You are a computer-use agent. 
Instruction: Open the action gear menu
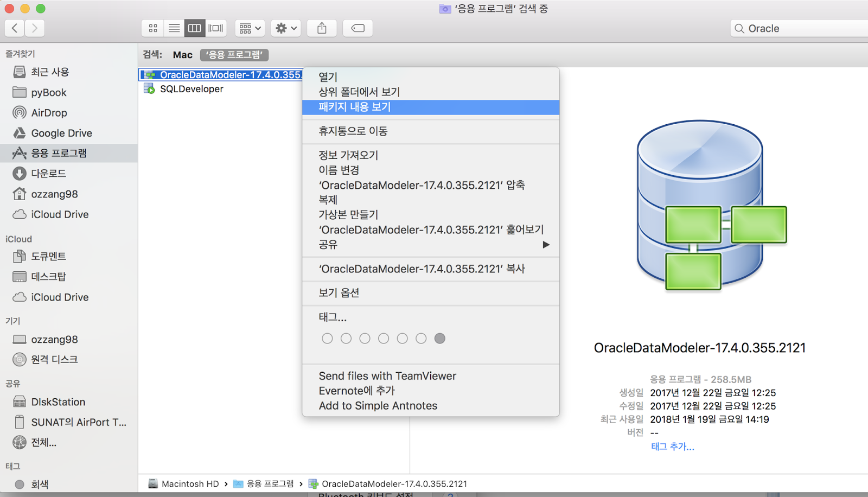pyautogui.click(x=285, y=28)
